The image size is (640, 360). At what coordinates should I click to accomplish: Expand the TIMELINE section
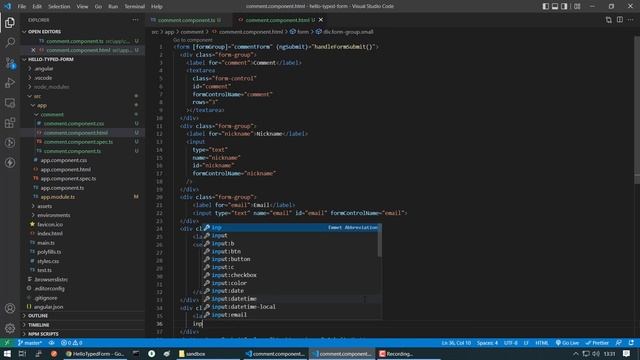pyautogui.click(x=83, y=325)
